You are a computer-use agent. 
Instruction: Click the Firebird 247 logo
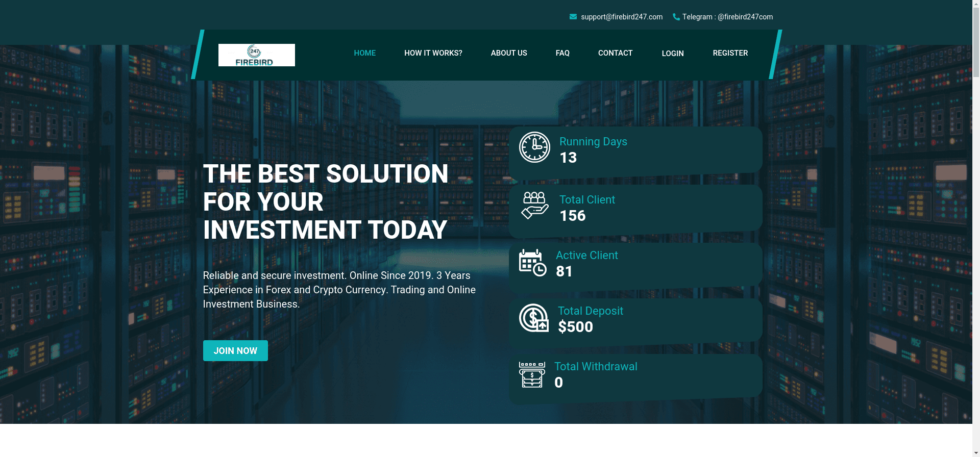(x=256, y=55)
